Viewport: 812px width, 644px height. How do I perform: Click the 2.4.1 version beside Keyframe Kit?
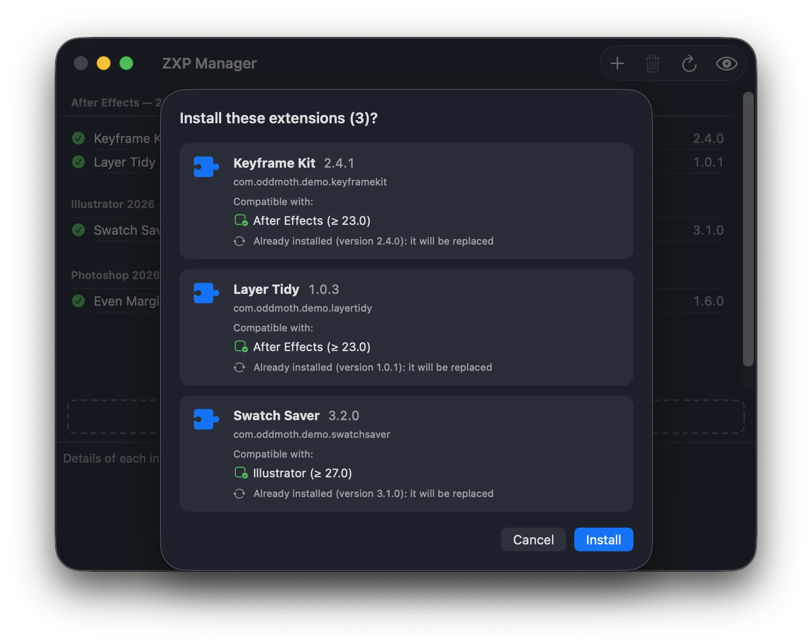click(339, 163)
